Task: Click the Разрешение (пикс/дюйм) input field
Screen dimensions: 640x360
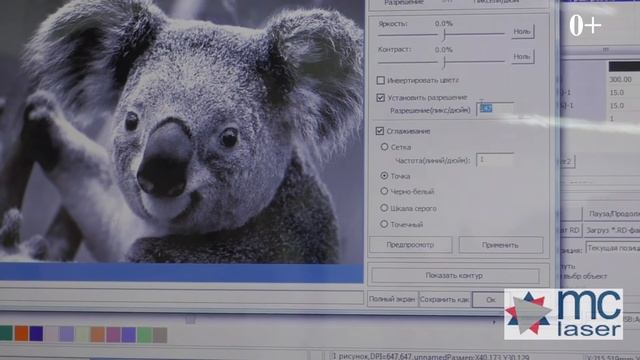Action: tap(495, 109)
